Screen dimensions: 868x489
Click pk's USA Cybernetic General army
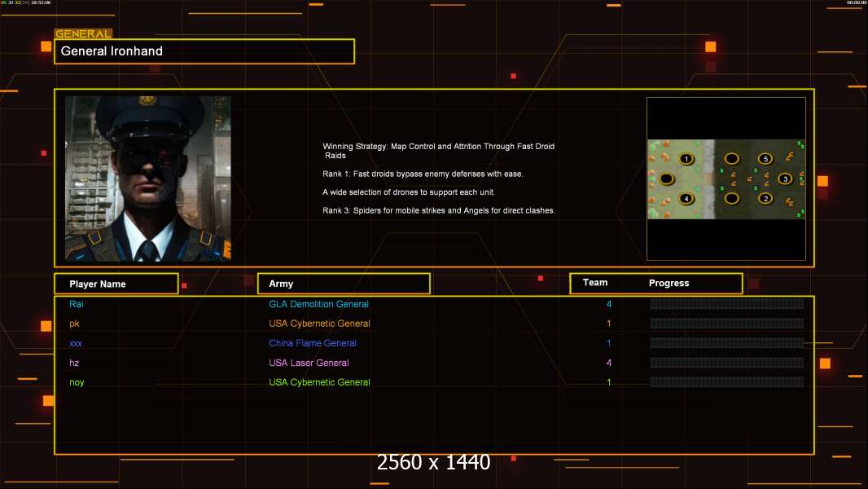click(319, 324)
